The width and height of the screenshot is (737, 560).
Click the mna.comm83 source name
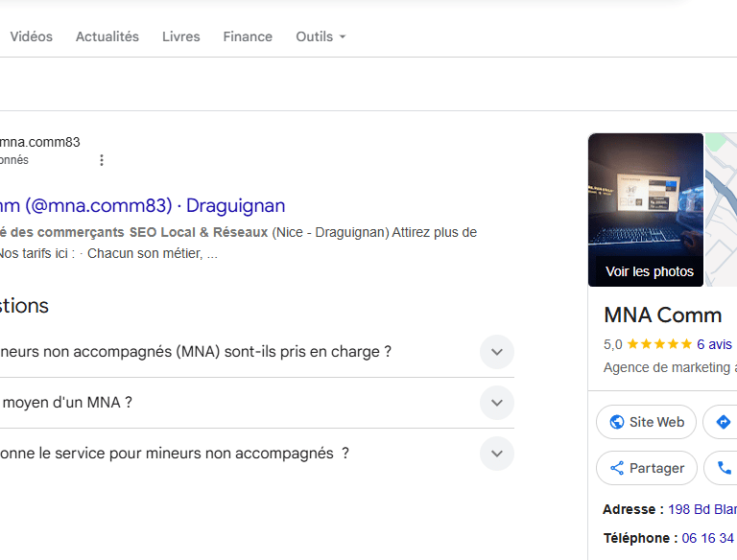pos(40,142)
